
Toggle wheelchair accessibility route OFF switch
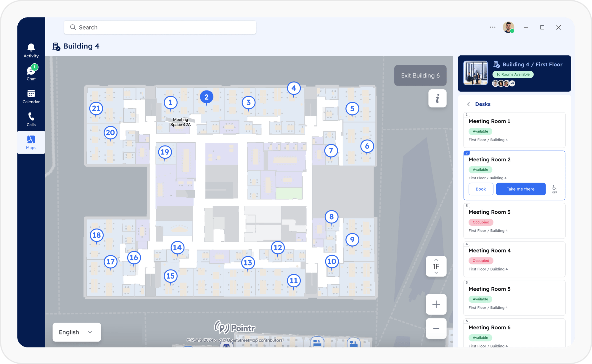coord(554,189)
